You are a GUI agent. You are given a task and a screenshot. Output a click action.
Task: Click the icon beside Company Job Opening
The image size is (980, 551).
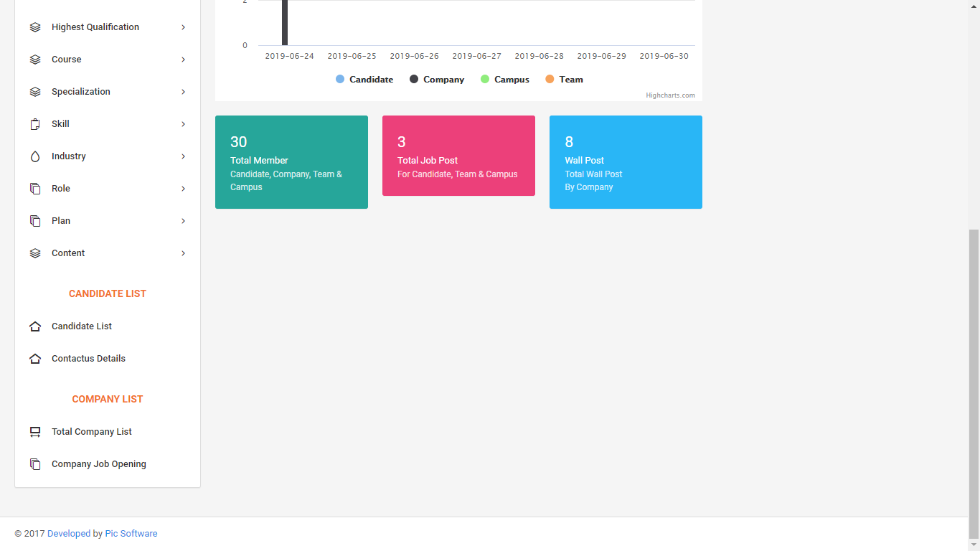[x=35, y=464]
